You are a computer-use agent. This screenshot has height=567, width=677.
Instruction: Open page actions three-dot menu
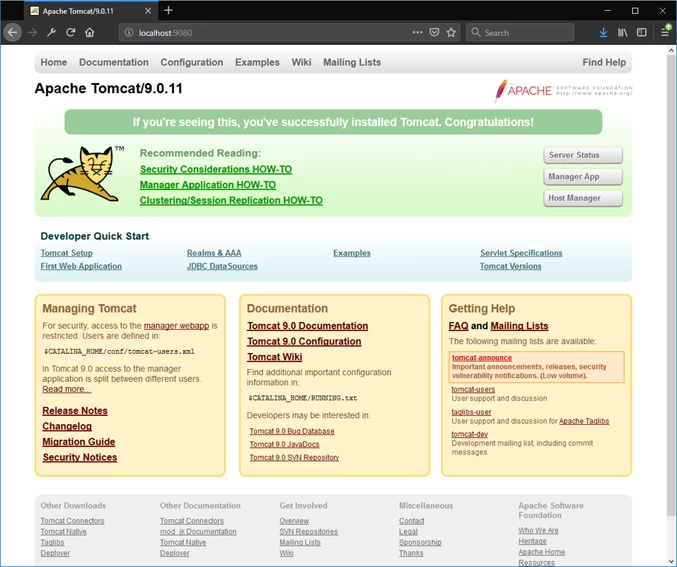(417, 32)
